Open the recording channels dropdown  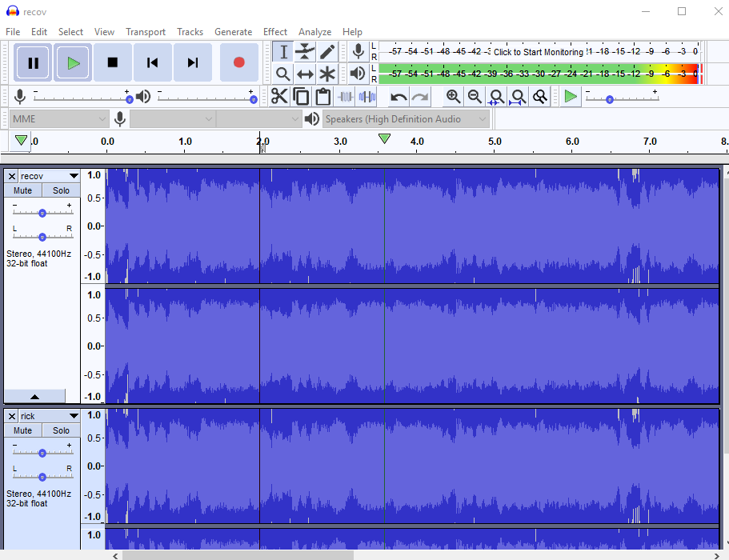pos(258,119)
